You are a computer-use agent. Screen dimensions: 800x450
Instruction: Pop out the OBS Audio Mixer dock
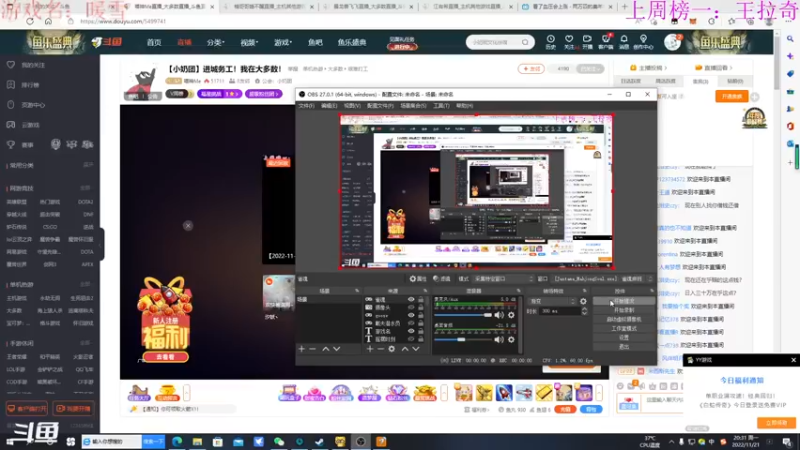(518, 291)
